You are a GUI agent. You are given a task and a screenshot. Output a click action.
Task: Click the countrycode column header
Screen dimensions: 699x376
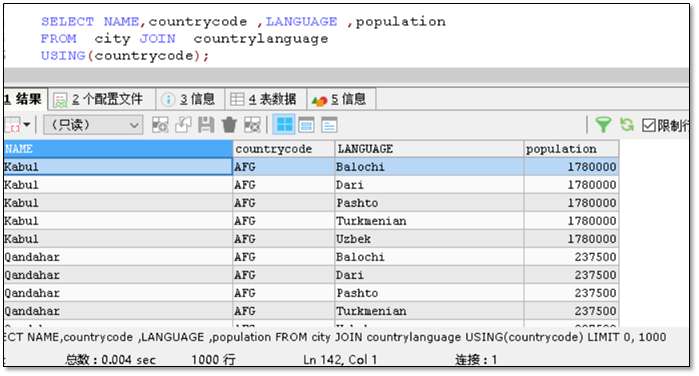284,149
